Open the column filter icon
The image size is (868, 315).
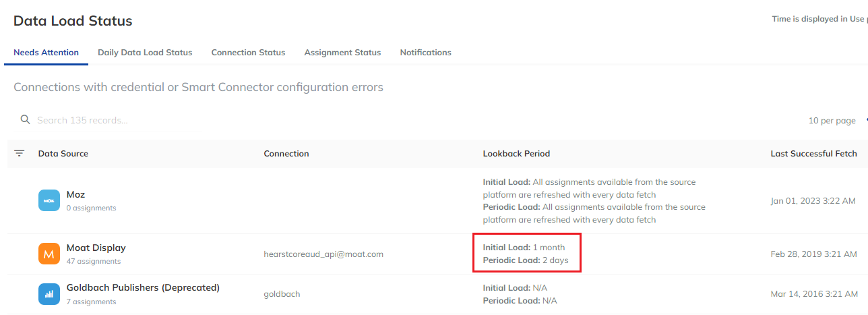pos(20,154)
